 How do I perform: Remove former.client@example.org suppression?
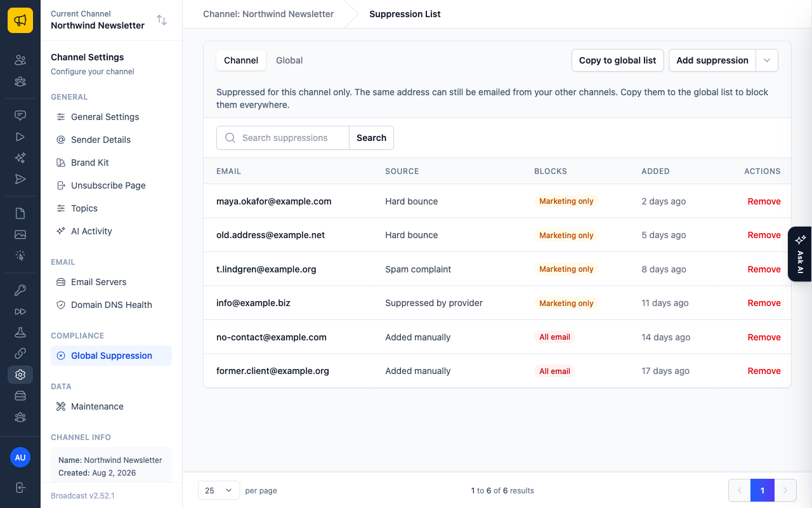pos(764,371)
